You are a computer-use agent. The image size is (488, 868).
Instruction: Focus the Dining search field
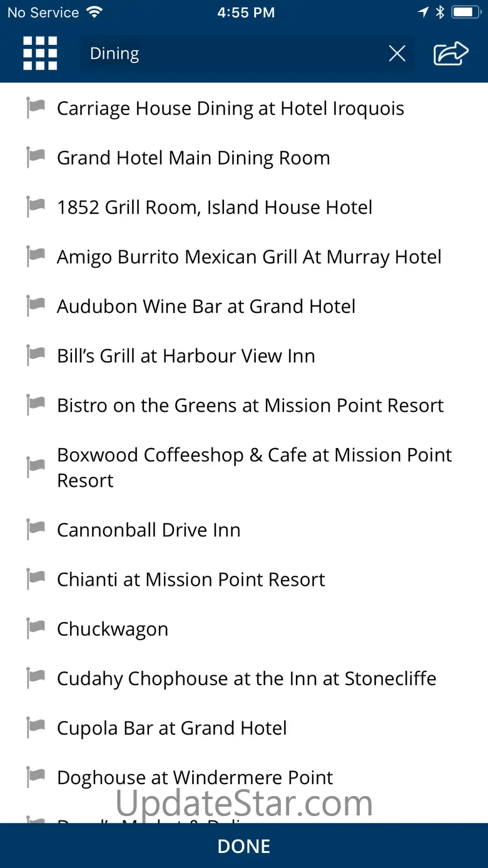(x=231, y=54)
